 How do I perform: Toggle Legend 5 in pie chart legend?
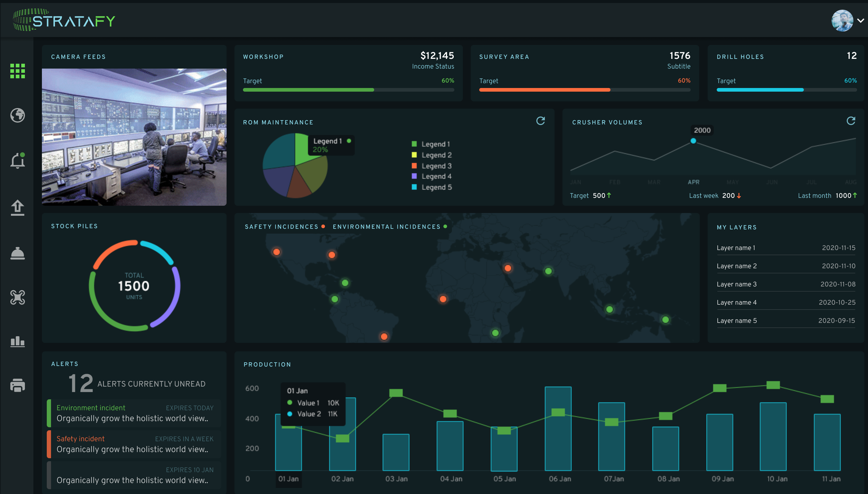[432, 187]
